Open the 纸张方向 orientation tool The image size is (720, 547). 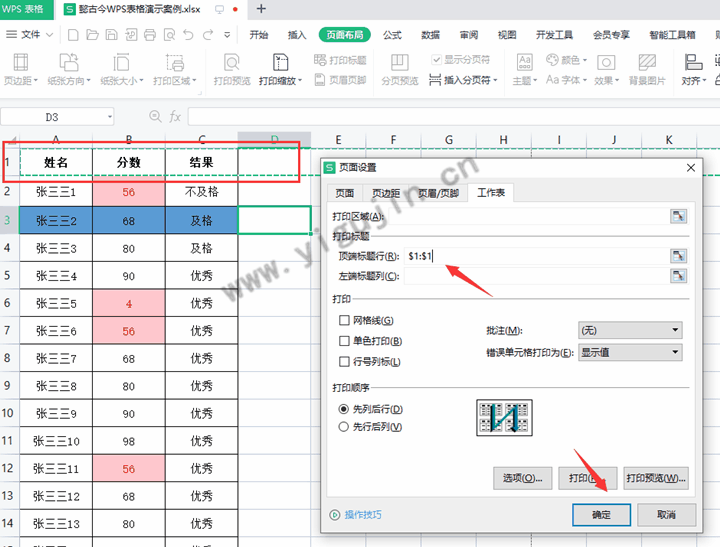69,69
